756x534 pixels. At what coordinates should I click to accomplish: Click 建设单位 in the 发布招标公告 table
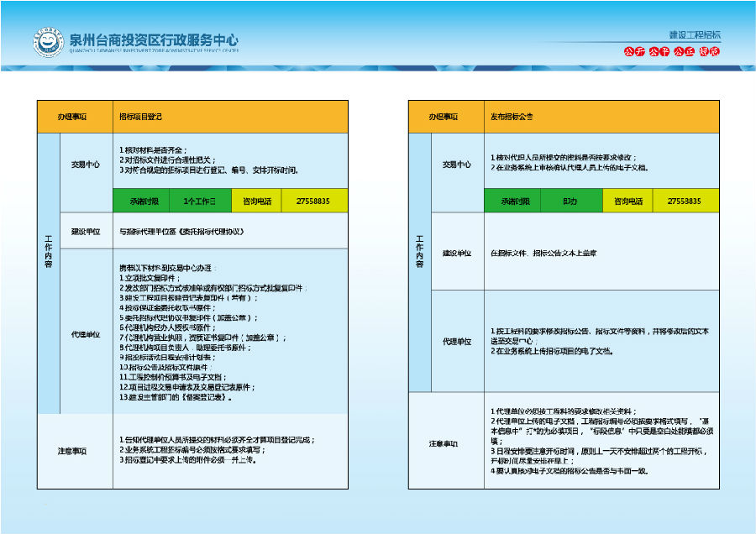[x=457, y=253]
